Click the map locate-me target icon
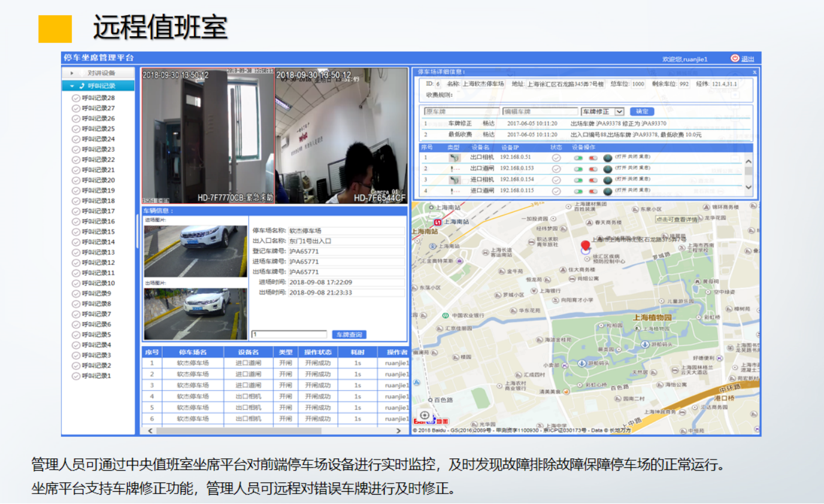The width and height of the screenshot is (824, 504). pos(425,415)
